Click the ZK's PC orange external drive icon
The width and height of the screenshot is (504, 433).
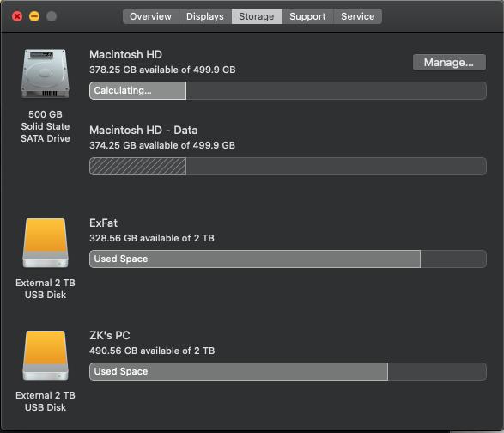46,356
